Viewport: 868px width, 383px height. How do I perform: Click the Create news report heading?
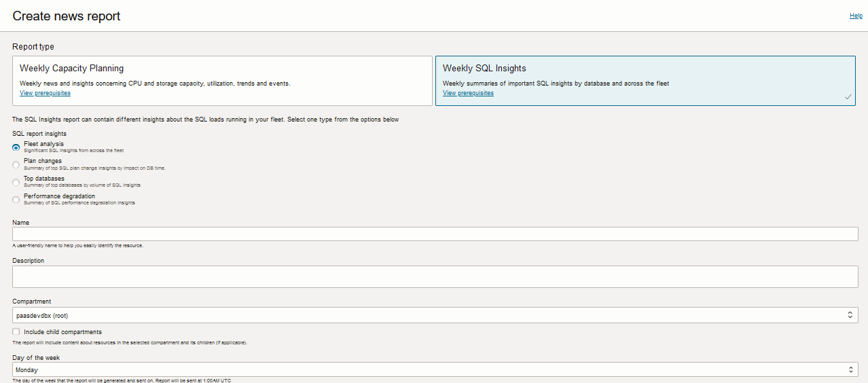(x=67, y=16)
